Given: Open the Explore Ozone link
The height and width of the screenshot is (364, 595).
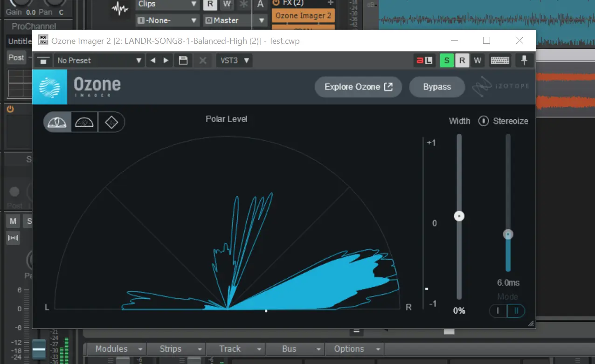Looking at the screenshot, I should (358, 87).
